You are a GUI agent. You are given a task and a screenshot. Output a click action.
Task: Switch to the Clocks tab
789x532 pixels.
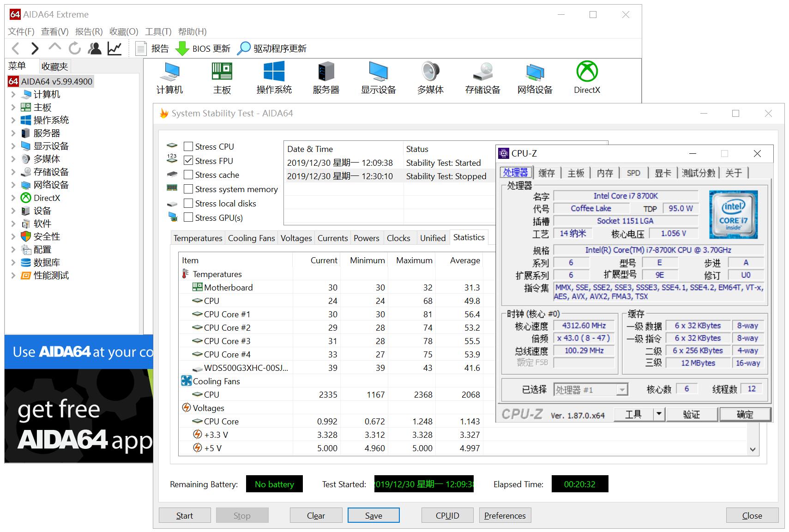point(398,238)
